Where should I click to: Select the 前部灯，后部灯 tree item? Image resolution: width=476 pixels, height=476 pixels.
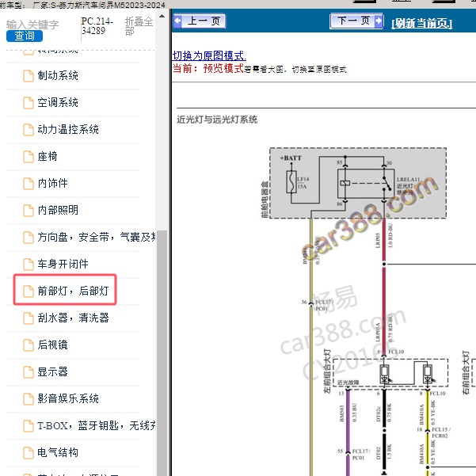(73, 291)
